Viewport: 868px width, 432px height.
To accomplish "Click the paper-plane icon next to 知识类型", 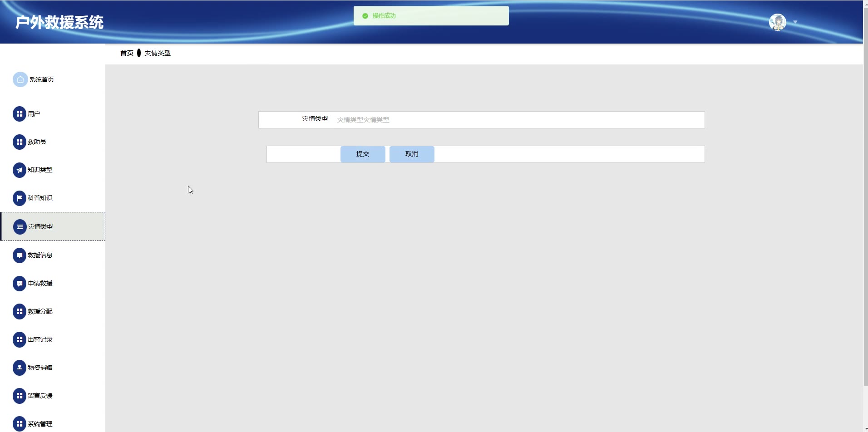I will (20, 170).
